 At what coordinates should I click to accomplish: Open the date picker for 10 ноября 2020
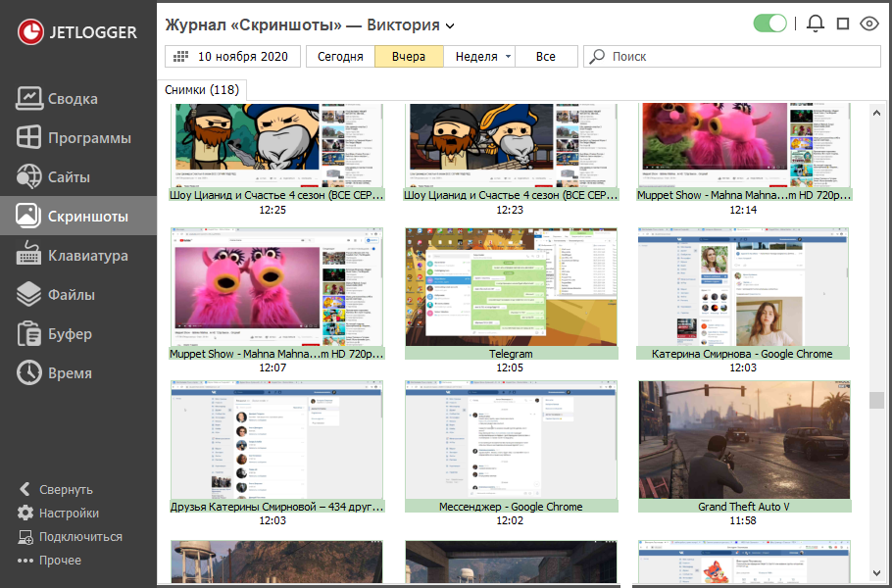tap(232, 57)
